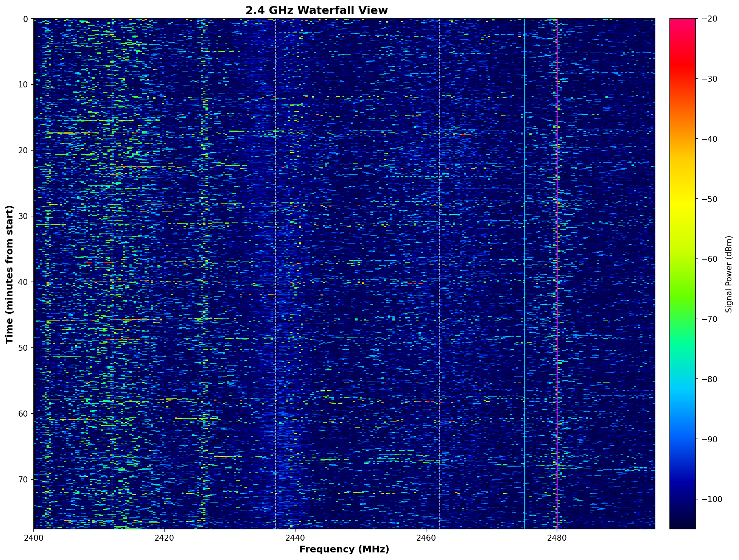Select the magenta trace at 2480 MHz
Image resolution: width=739 pixels, height=560 pixels.
tap(557, 265)
